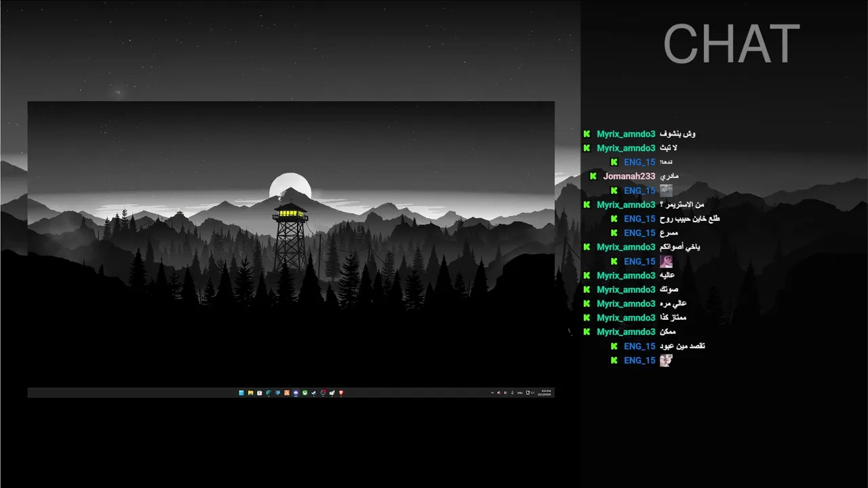Select the chat message 'طلع خاين حبيب روح'

coord(690,219)
